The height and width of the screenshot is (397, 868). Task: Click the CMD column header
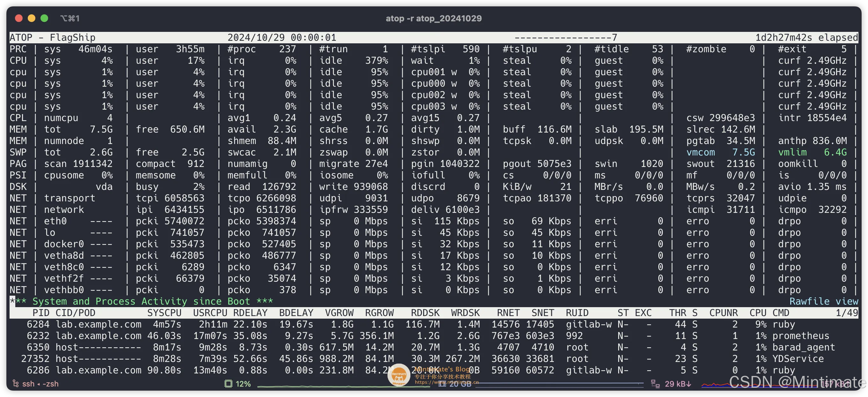click(780, 313)
